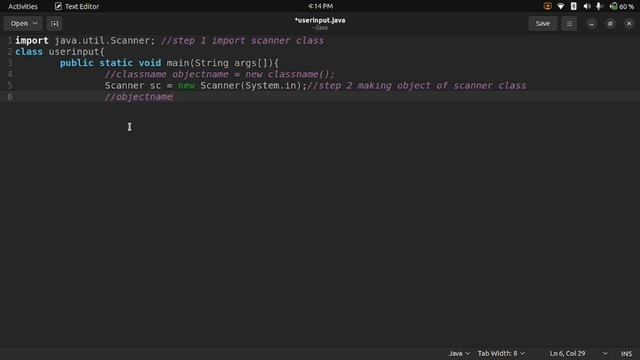The height and width of the screenshot is (360, 640).
Task: Click 'Scanner(System.in);' on line 5
Action: click(253, 86)
